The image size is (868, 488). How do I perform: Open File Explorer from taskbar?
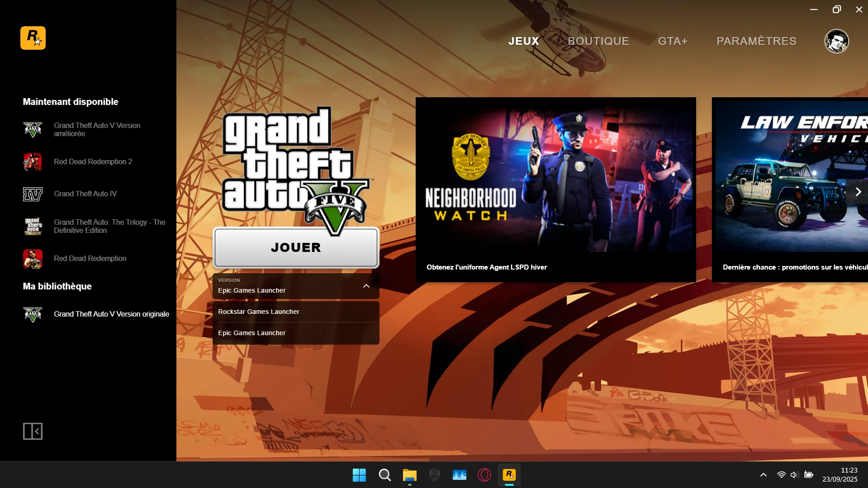click(410, 475)
